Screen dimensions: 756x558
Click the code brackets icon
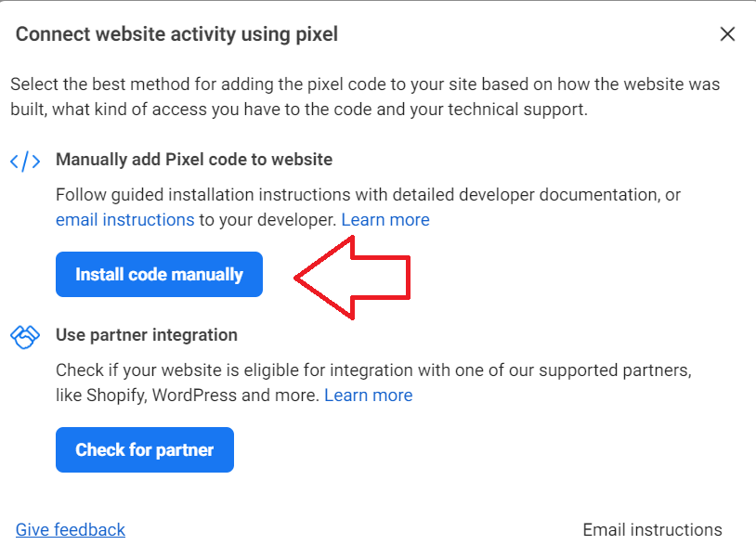tap(25, 161)
